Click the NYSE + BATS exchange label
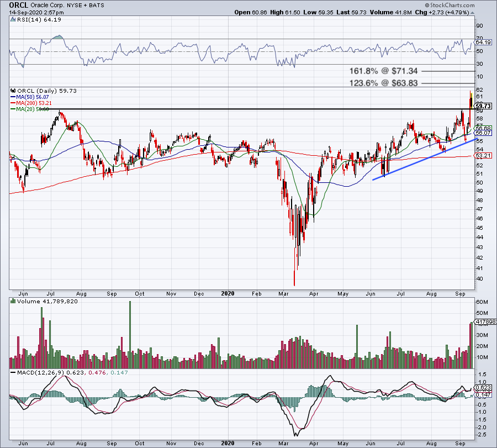Viewport: 497px width, 448px height. click(x=85, y=6)
